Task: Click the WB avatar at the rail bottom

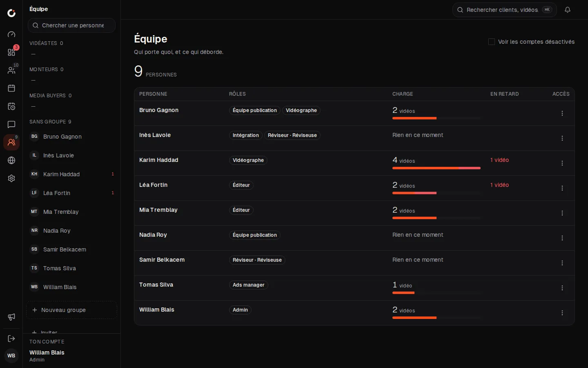Action: [x=11, y=356]
